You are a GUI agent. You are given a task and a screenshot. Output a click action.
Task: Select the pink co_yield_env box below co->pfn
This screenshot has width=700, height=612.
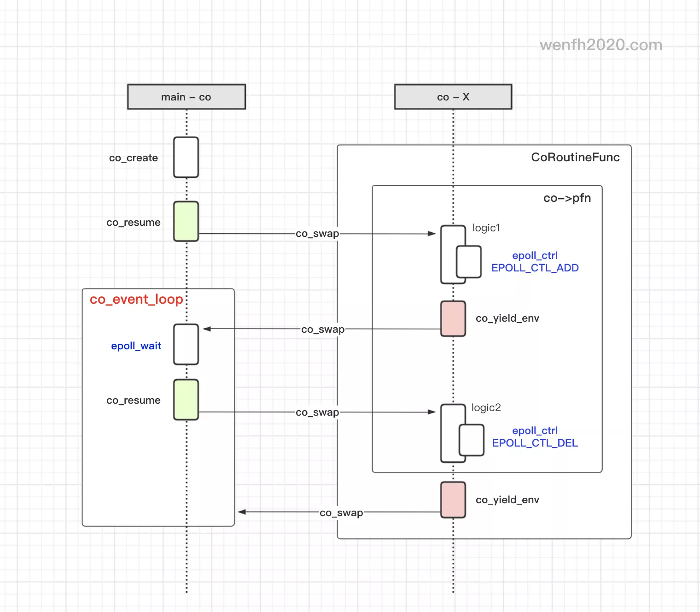[453, 500]
